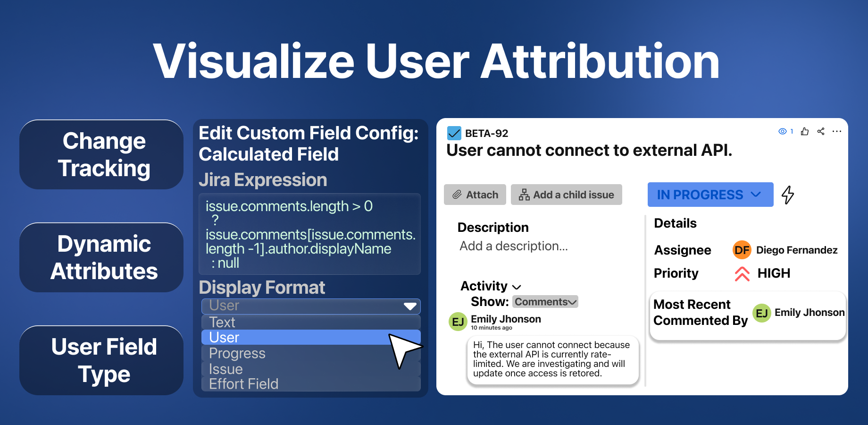Image resolution: width=868 pixels, height=425 pixels.
Task: Collapse the Activity section chevron
Action: (517, 287)
